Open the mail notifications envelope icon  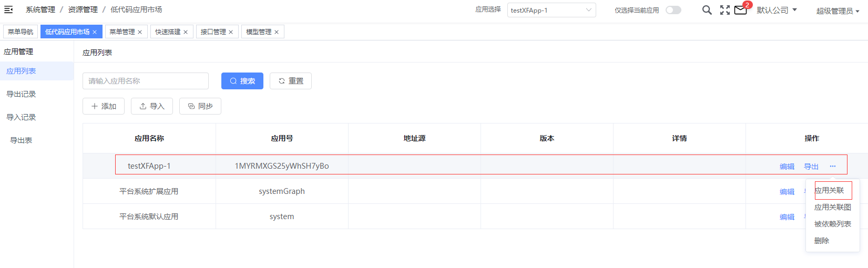[x=740, y=10]
